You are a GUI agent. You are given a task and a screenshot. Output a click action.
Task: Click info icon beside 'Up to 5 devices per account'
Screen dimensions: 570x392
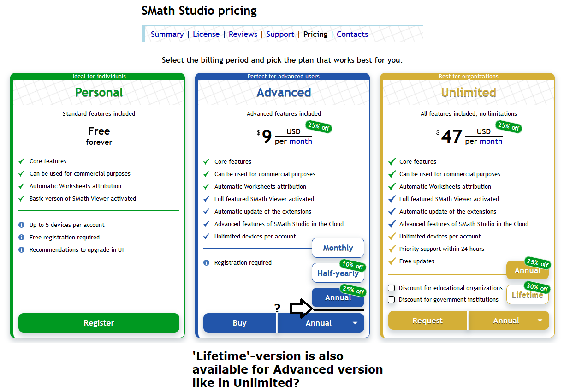pos(21,225)
